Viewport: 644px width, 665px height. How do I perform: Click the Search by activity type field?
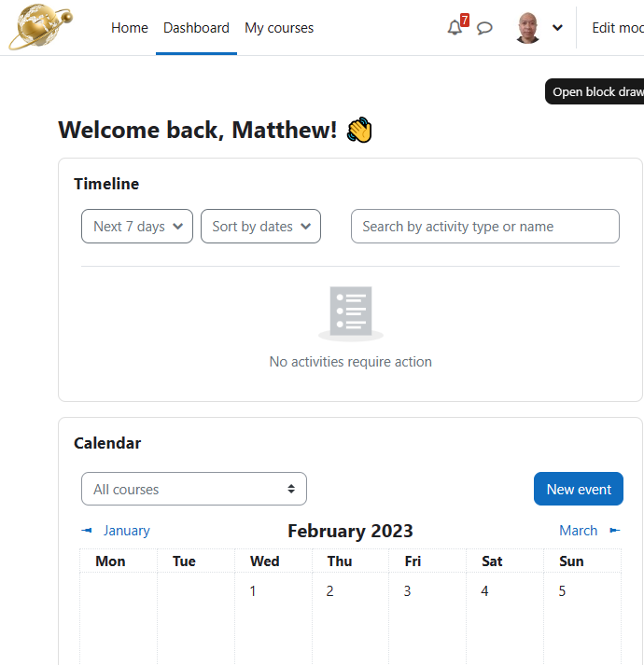[x=484, y=226]
